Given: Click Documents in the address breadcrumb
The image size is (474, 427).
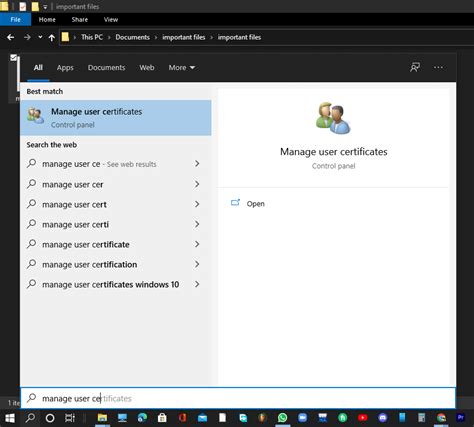Looking at the screenshot, I should click(x=132, y=37).
